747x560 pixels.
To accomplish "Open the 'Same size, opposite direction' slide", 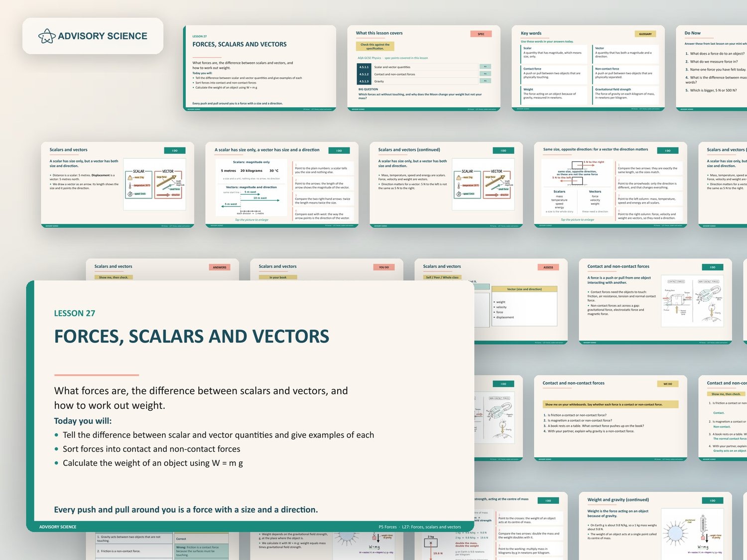I will pos(611,185).
